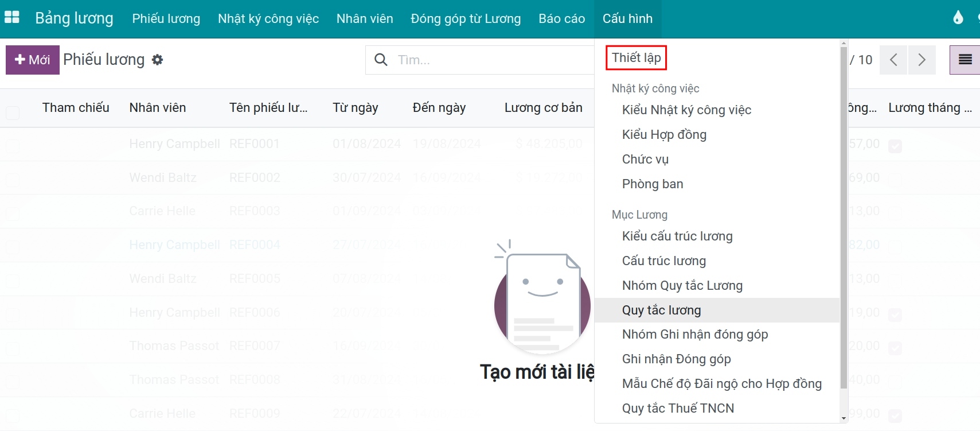Click the Bảng lương app title
The image size is (980, 431).
tap(74, 18)
